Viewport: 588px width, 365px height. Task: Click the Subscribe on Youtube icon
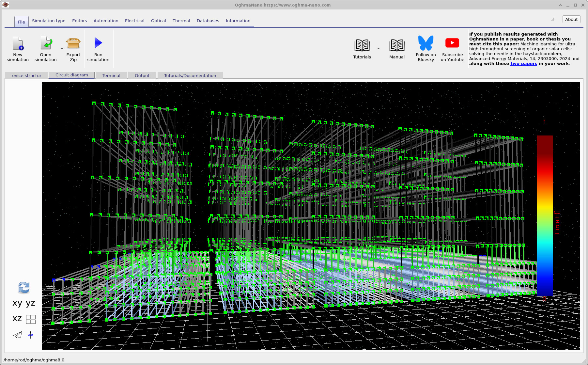tap(452, 43)
